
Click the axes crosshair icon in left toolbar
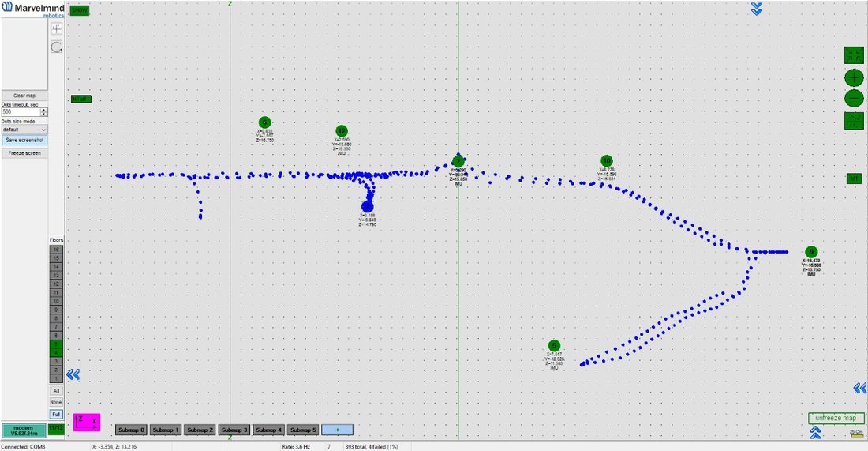57,29
